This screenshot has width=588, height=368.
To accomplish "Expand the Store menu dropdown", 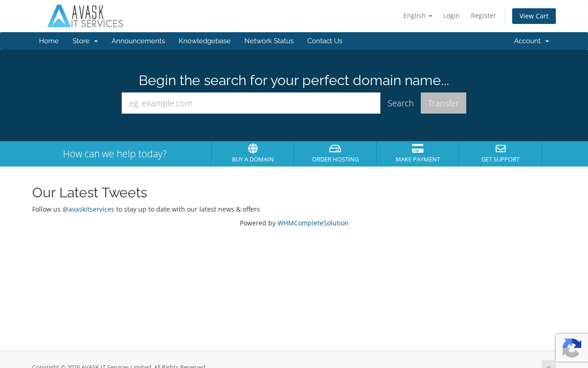I will pos(85,41).
